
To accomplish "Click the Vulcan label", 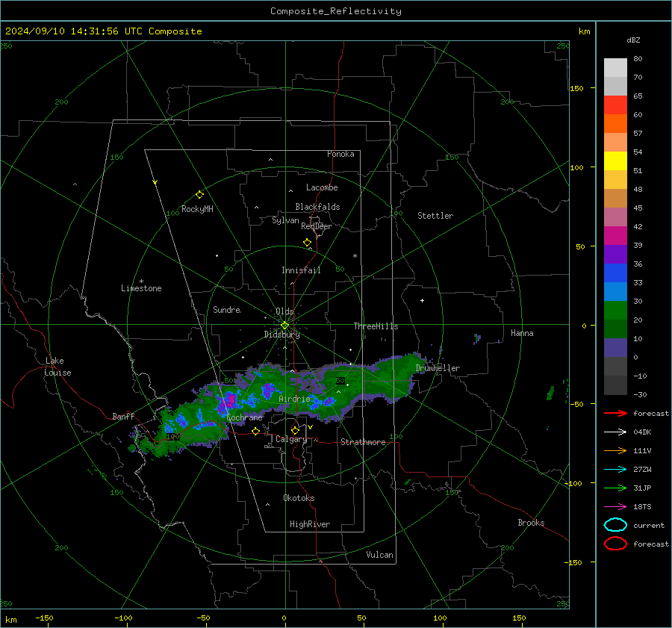I will pyautogui.click(x=379, y=555).
